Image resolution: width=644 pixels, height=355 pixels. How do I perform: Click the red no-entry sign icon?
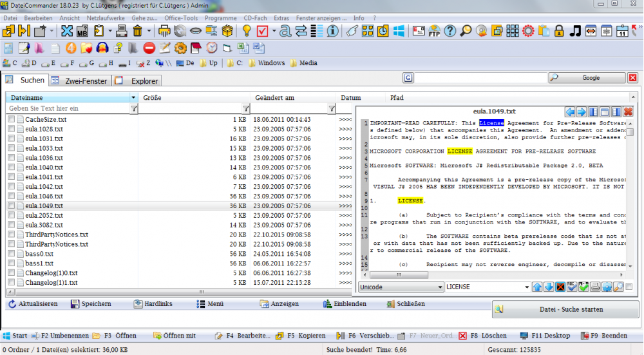coord(149,48)
